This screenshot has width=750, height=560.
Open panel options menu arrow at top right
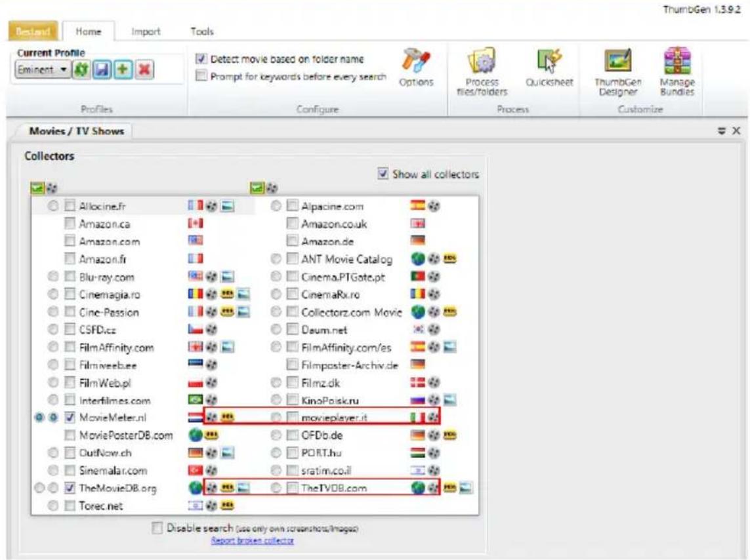point(722,131)
